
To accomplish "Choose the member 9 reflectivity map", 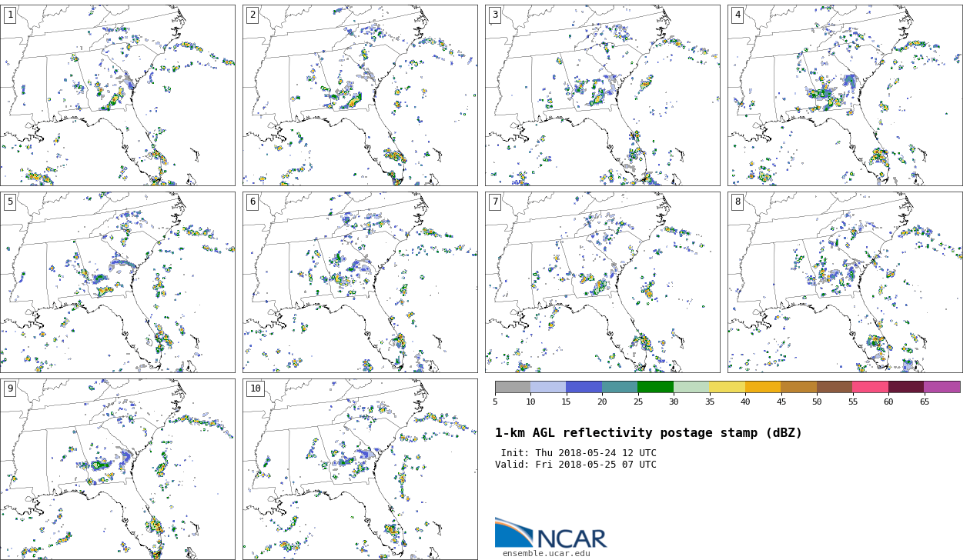I will coord(118,469).
